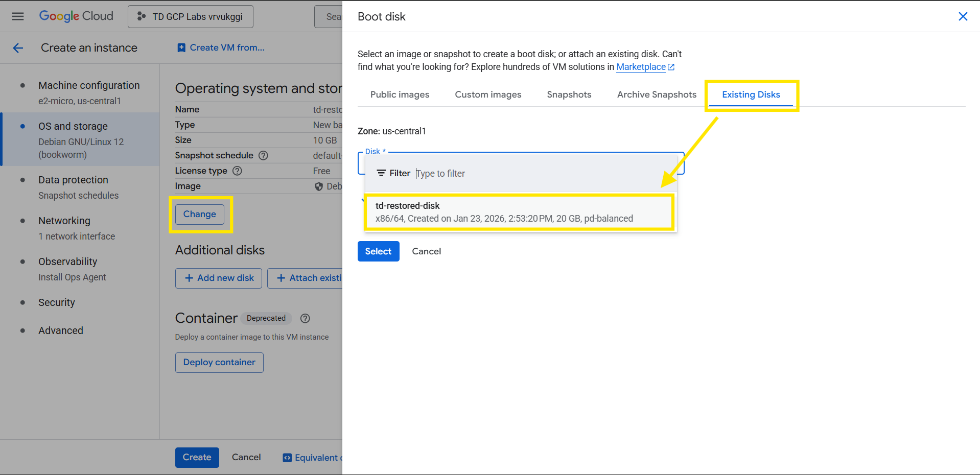The image size is (980, 475).
Task: Select the Existing Disks tab
Action: click(751, 94)
